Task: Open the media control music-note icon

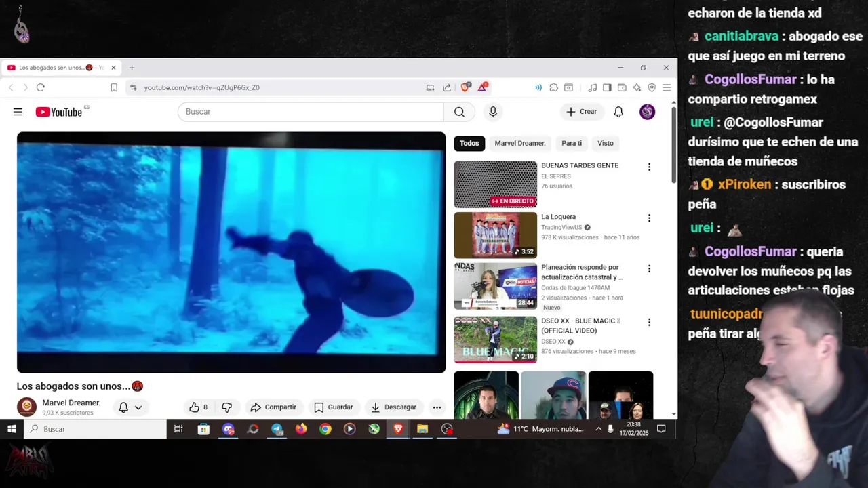Action: pos(592,87)
